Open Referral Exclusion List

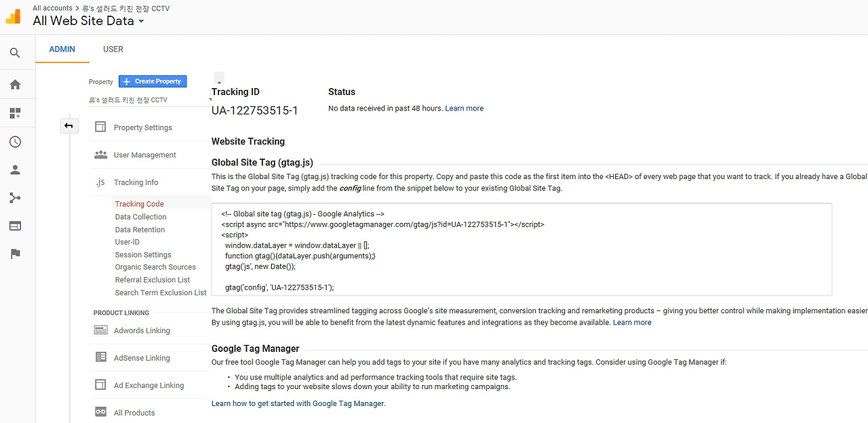click(x=153, y=280)
